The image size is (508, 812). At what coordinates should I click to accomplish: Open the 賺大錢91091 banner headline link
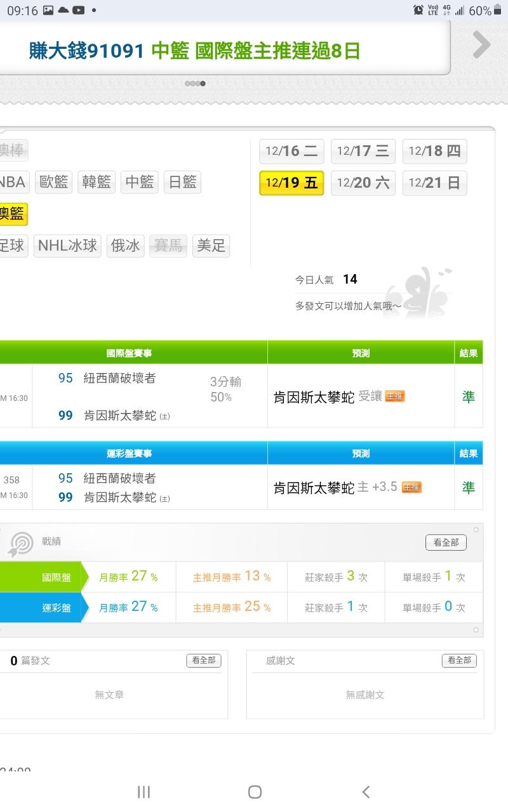194,51
